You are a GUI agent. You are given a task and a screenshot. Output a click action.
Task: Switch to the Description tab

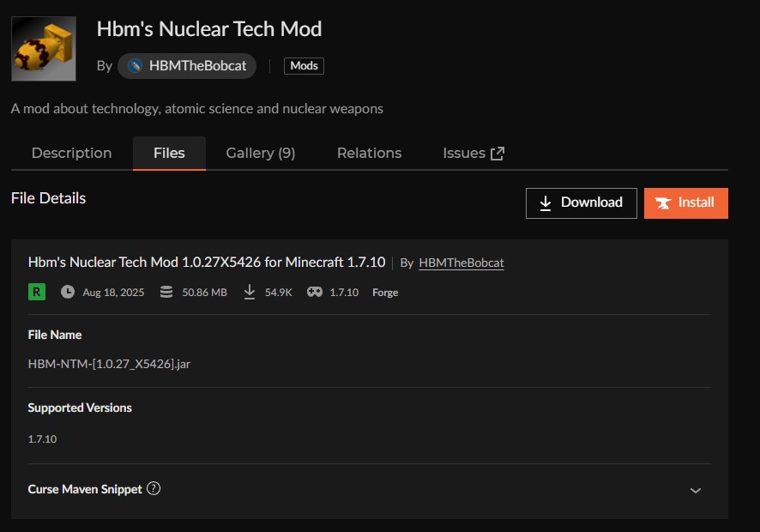point(71,153)
